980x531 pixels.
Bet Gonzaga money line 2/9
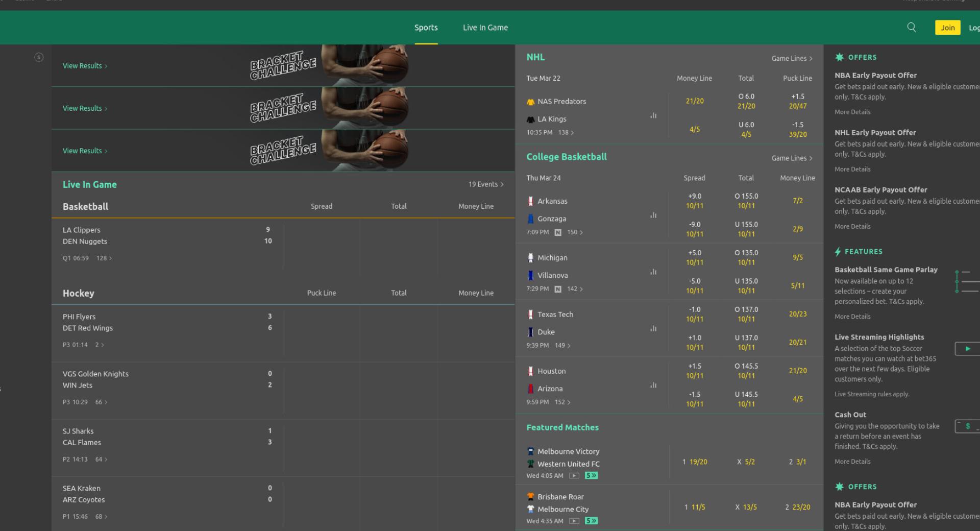(x=798, y=229)
